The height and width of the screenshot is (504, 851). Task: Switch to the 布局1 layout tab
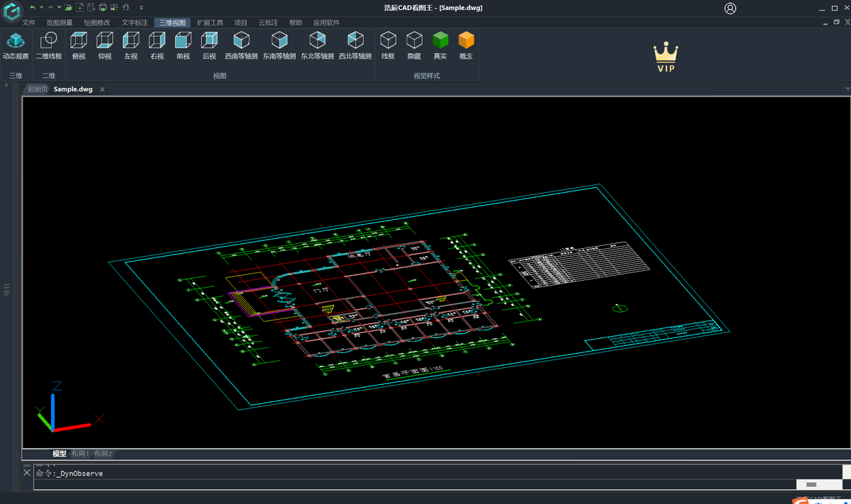pos(80,454)
